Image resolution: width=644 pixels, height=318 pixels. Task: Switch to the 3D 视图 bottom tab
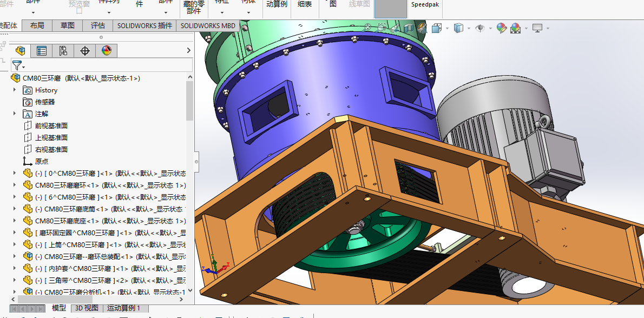[86, 308]
